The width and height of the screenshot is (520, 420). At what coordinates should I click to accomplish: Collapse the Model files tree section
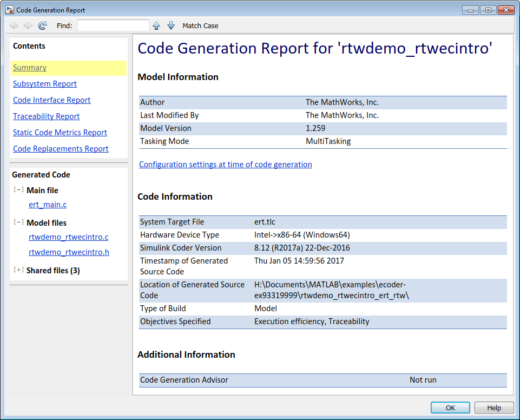[18, 222]
